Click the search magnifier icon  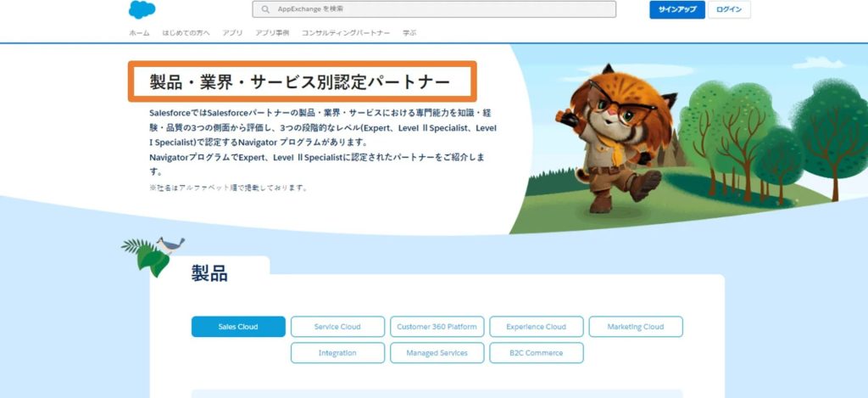(x=265, y=9)
